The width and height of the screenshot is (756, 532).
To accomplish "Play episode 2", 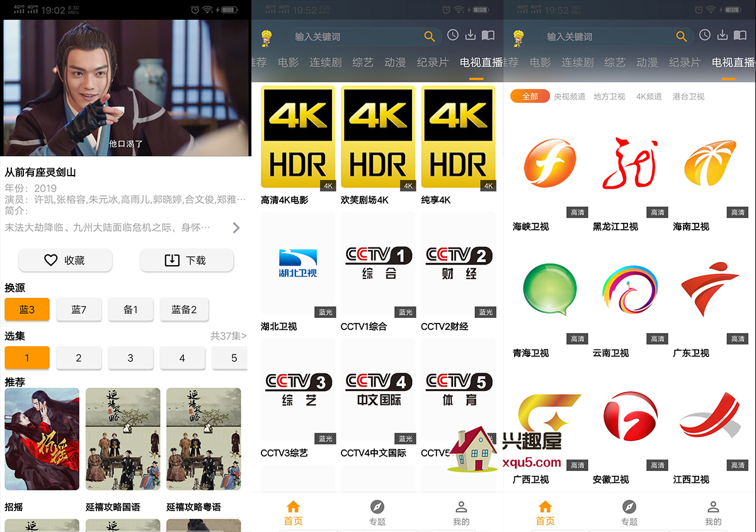I will click(x=79, y=358).
